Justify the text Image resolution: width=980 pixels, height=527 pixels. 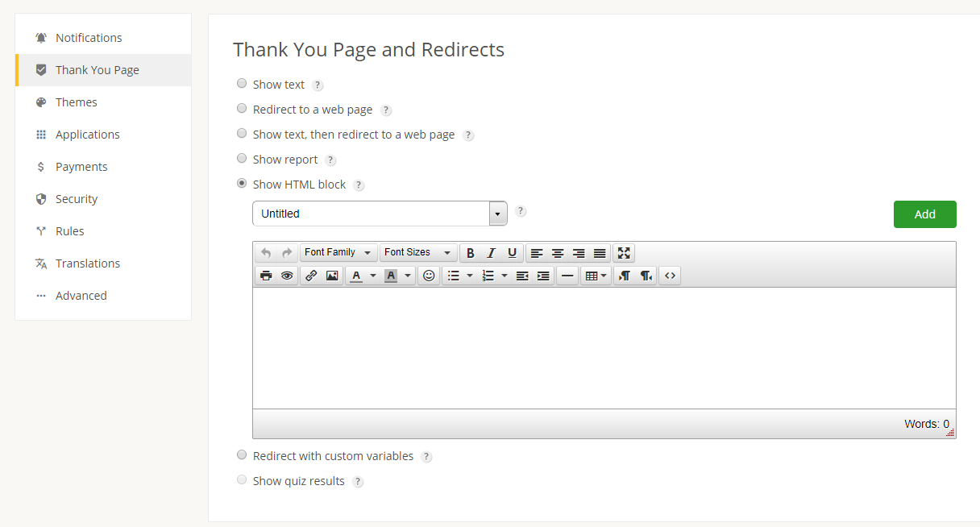[600, 253]
